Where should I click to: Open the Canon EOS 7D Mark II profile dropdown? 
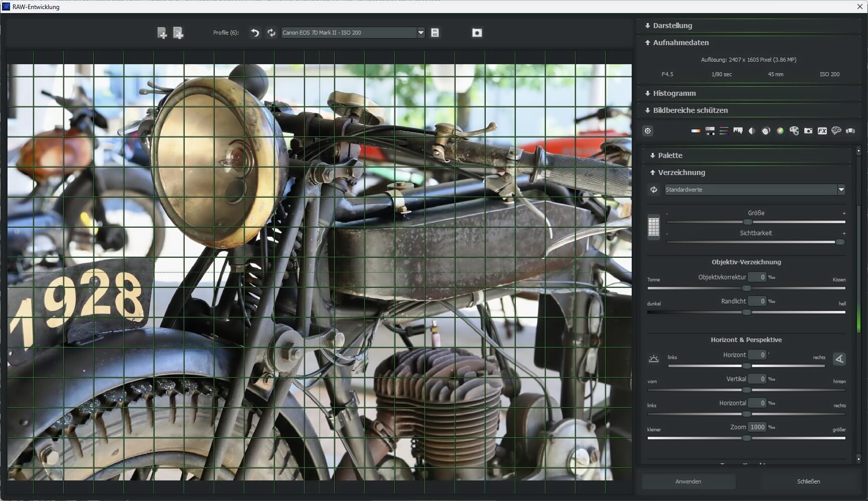tap(420, 33)
